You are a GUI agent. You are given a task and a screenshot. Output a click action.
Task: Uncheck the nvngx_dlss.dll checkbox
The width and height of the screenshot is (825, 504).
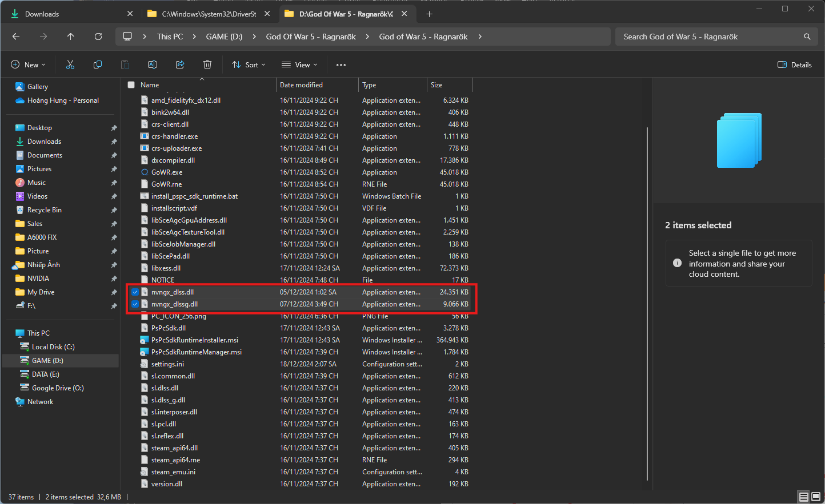point(135,292)
